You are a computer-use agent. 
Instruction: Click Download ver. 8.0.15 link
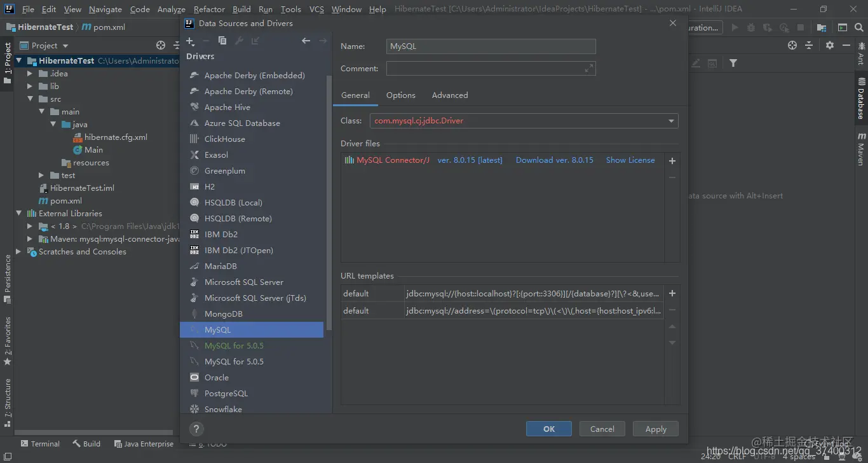tap(554, 160)
